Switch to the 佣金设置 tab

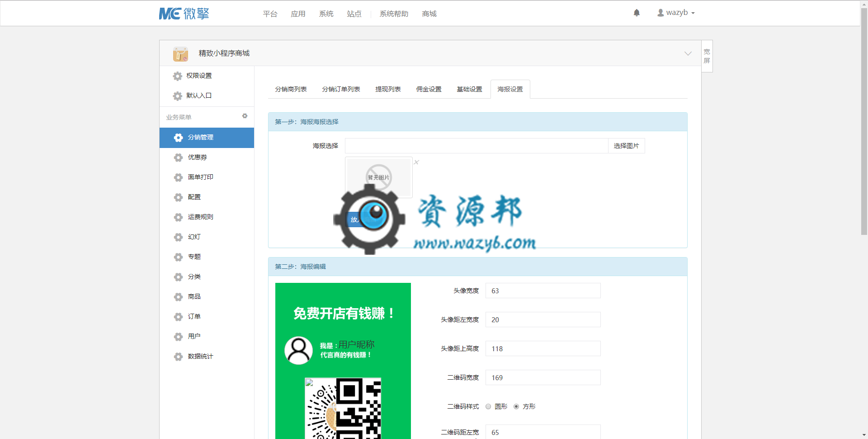tap(429, 89)
